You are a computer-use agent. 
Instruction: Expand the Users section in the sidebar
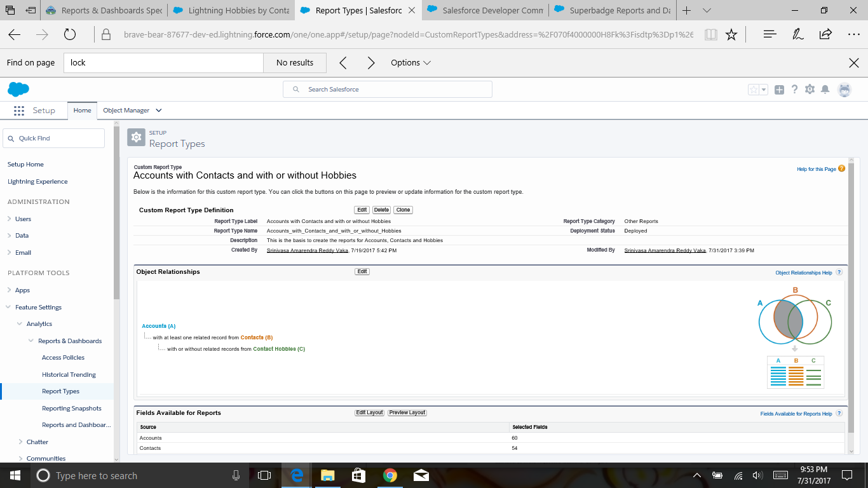[9, 219]
